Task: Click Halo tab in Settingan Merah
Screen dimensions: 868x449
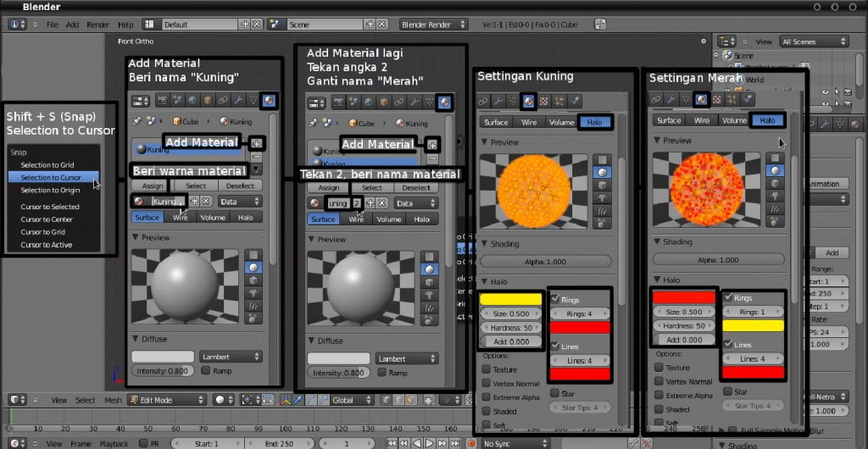Action: 767,120
